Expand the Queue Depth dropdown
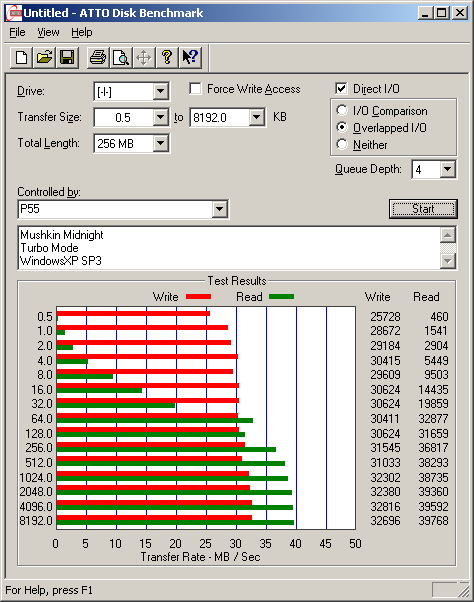This screenshot has width=474, height=602. [447, 169]
